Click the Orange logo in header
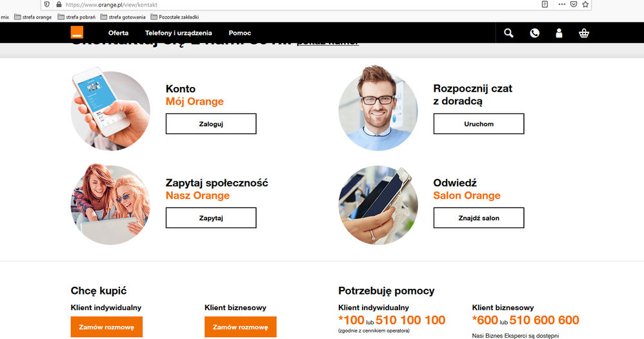 click(x=77, y=33)
